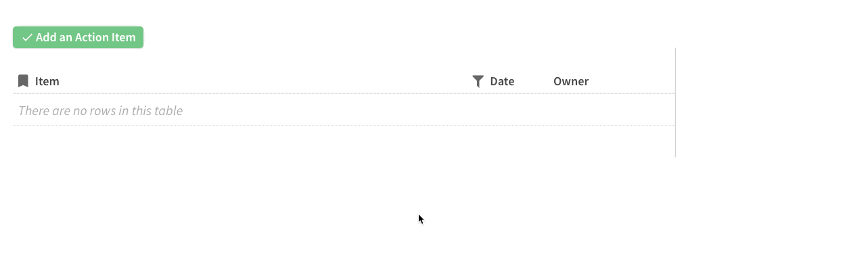Select the Item column header label
The image size is (868, 266).
[47, 81]
